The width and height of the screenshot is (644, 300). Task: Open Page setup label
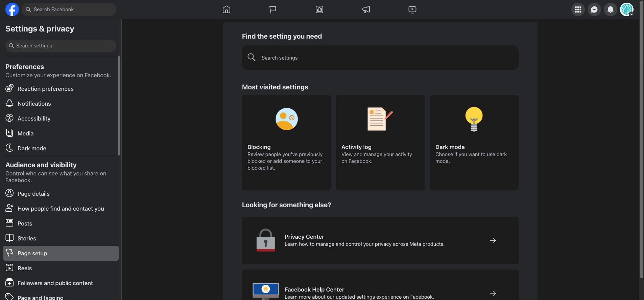coord(32,253)
